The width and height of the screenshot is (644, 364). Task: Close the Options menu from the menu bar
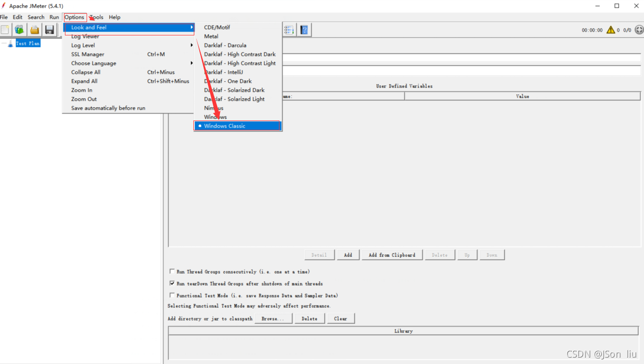(x=75, y=17)
